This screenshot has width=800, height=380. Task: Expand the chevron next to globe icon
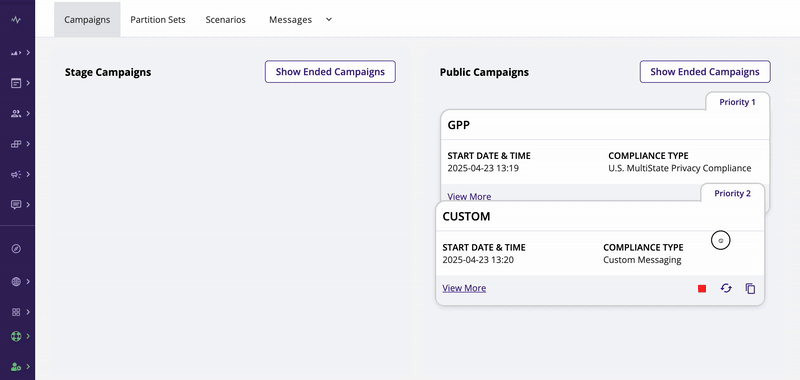(x=28, y=282)
